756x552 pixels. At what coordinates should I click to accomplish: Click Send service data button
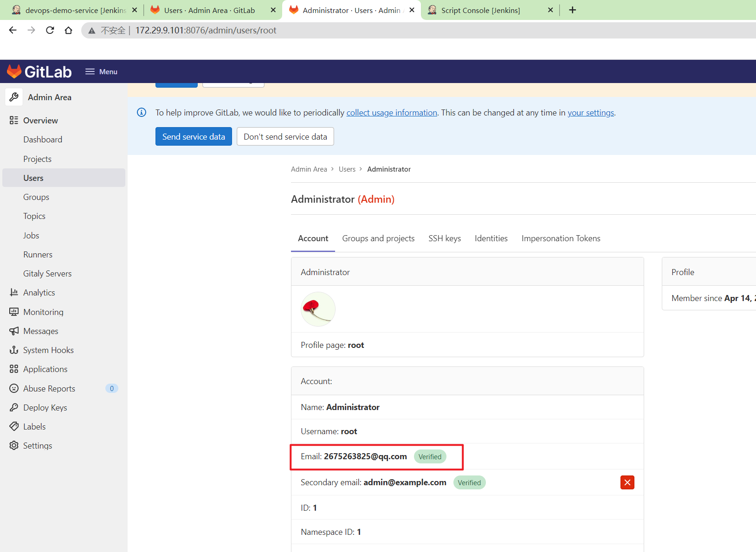194,136
